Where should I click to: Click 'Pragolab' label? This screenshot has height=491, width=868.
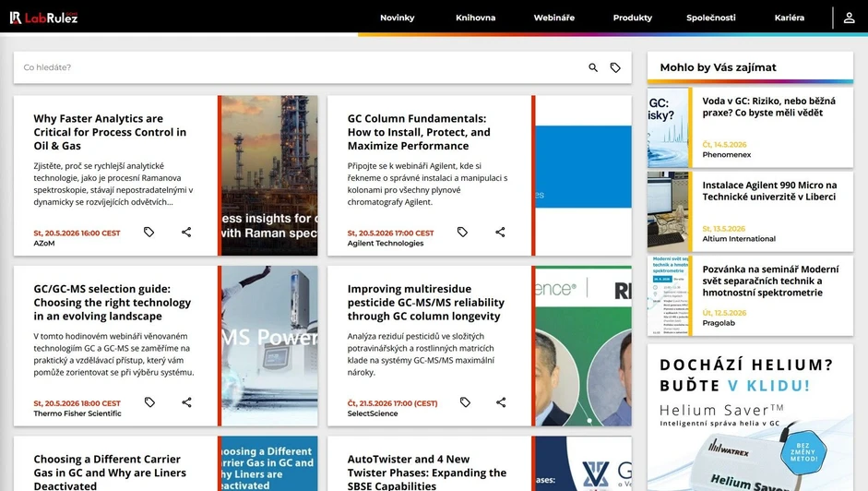click(x=719, y=323)
